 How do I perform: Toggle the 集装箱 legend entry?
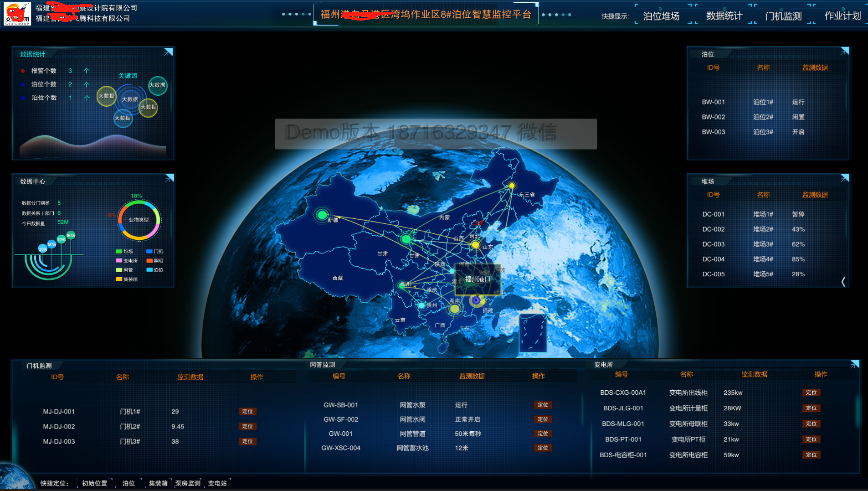click(x=127, y=279)
